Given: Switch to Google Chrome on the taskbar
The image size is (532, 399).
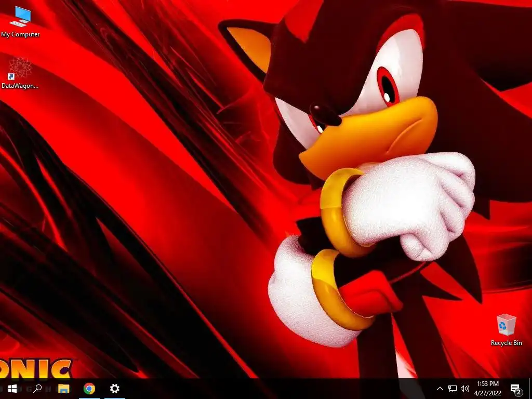Looking at the screenshot, I should [89, 389].
